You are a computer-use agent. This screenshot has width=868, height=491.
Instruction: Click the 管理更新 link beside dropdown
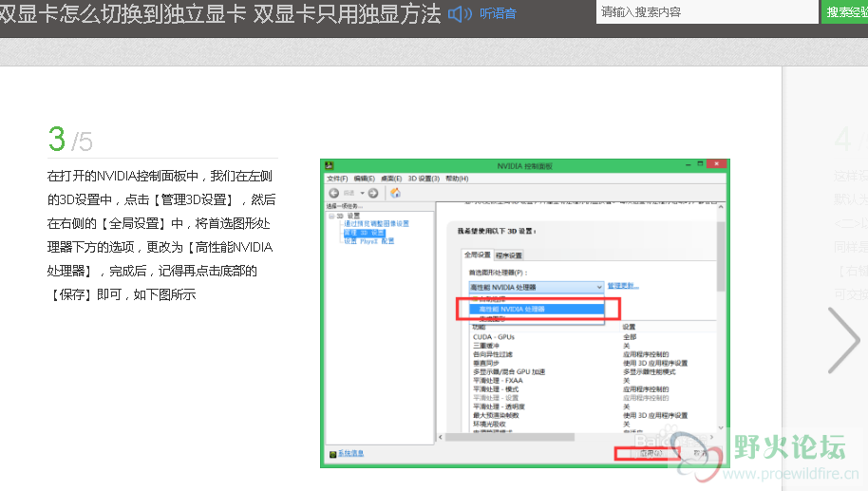pos(623,286)
